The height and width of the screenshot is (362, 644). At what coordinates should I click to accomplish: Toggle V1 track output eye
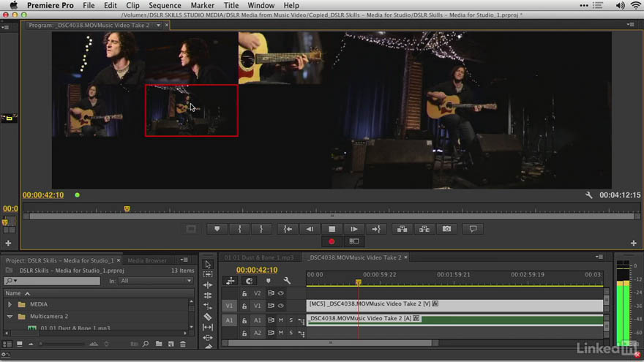[281, 306]
